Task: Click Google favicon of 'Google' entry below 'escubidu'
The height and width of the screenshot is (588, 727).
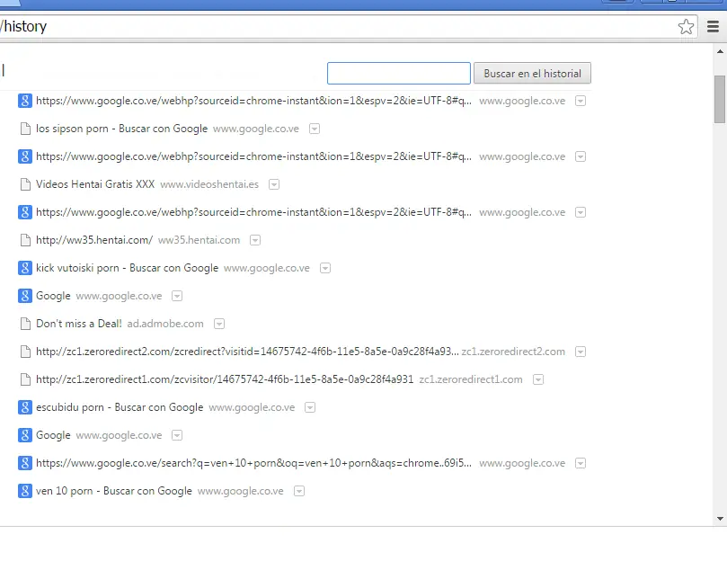Action: (x=25, y=435)
